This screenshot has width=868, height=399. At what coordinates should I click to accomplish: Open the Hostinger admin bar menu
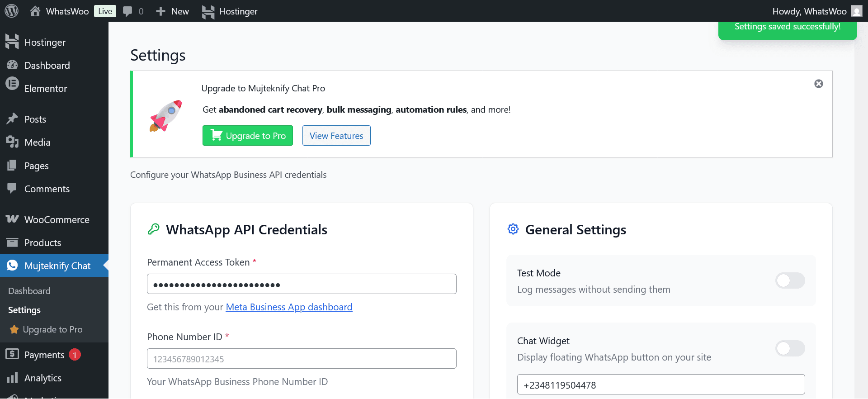coord(230,11)
